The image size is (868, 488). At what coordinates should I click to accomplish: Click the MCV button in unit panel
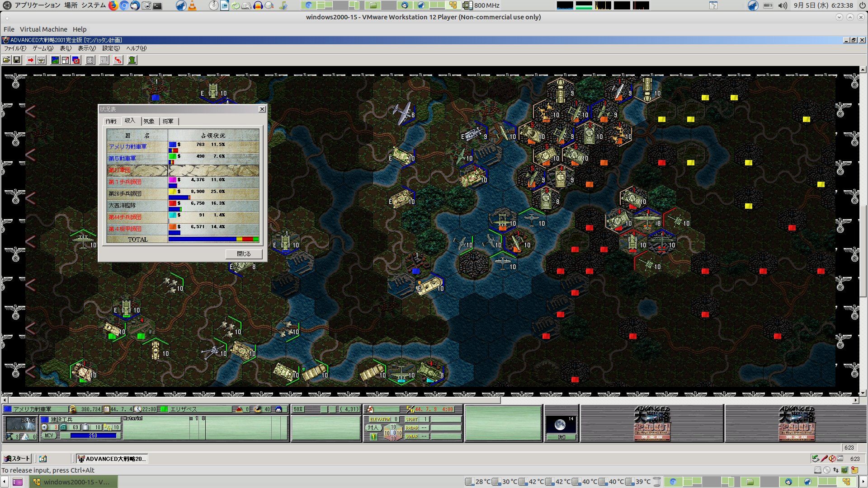click(x=49, y=436)
